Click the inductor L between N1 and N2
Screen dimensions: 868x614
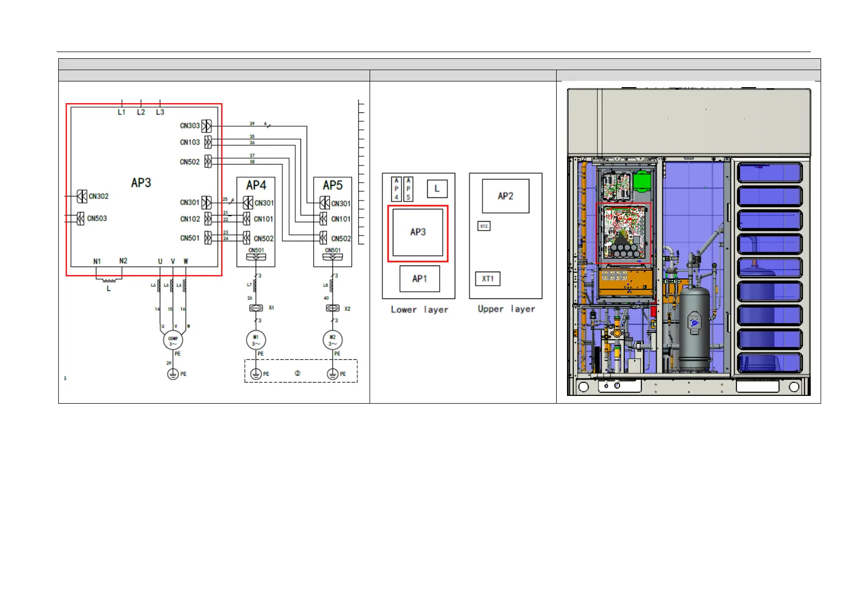point(109,281)
